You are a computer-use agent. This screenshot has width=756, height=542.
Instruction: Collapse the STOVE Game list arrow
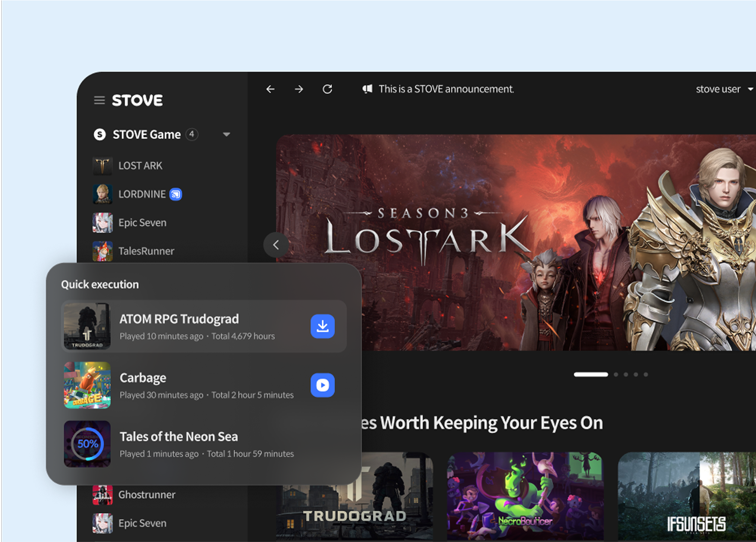pos(226,134)
